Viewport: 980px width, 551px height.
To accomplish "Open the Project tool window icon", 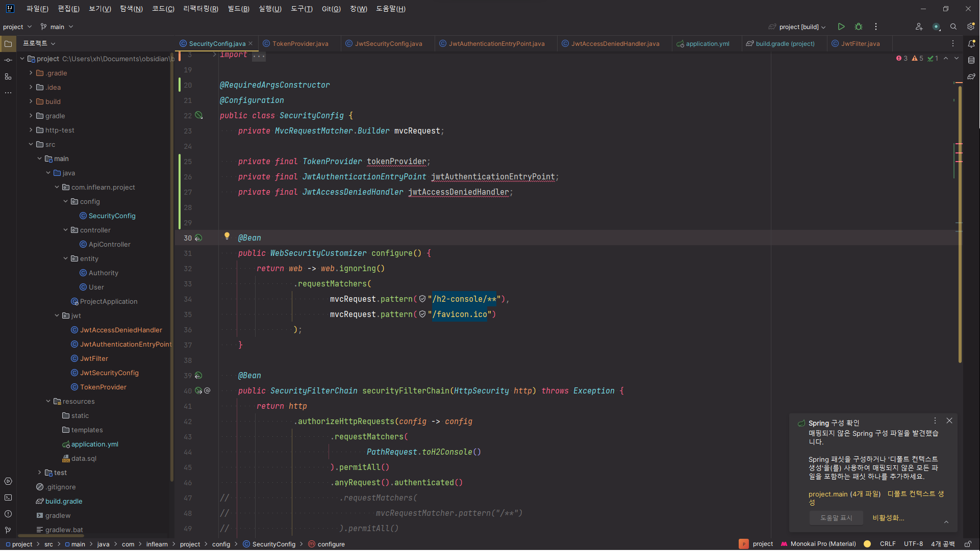I will [x=8, y=44].
